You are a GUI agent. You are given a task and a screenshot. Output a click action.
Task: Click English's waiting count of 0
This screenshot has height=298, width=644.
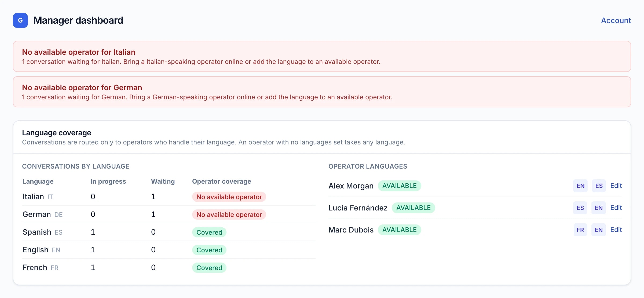tap(153, 250)
